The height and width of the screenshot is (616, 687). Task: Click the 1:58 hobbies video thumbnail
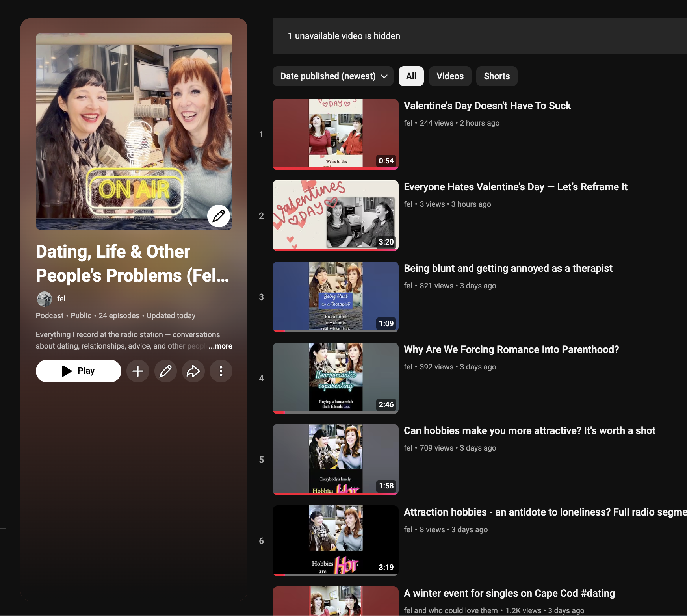tap(336, 460)
